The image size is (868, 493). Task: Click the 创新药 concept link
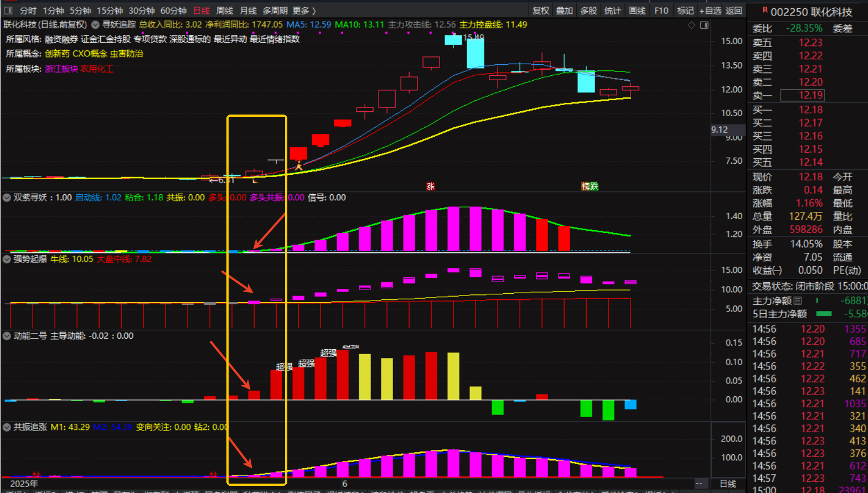(57, 54)
